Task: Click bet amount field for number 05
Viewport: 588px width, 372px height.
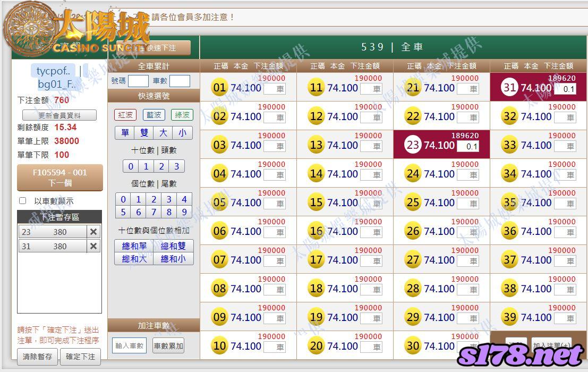Action: point(275,204)
